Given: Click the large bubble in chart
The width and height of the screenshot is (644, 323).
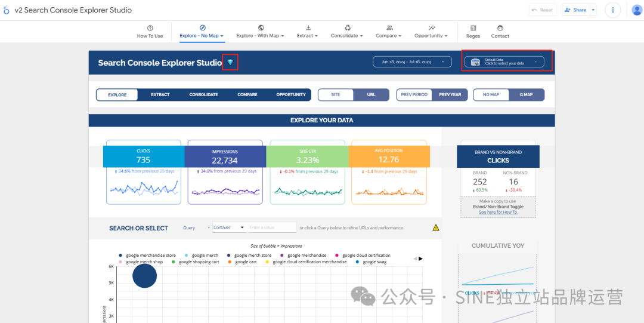Looking at the screenshot, I should coord(144,276).
